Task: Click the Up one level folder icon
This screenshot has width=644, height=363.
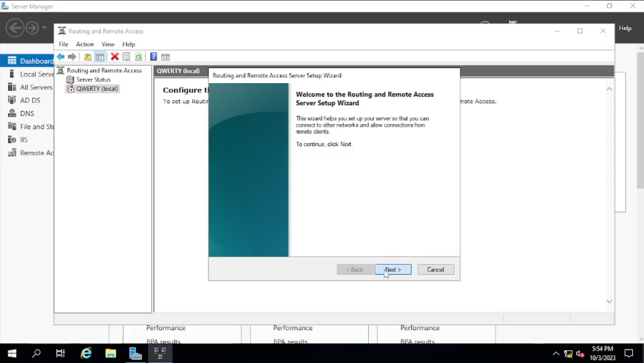Action: 88,57
